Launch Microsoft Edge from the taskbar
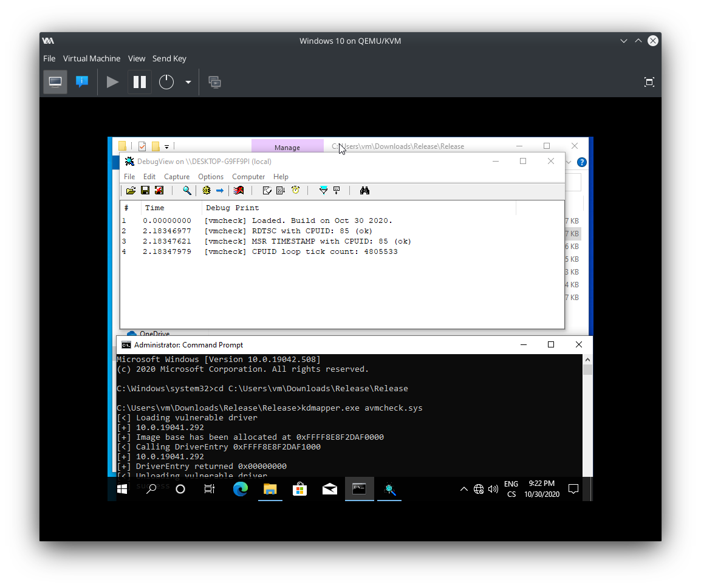701x588 pixels. 241,489
